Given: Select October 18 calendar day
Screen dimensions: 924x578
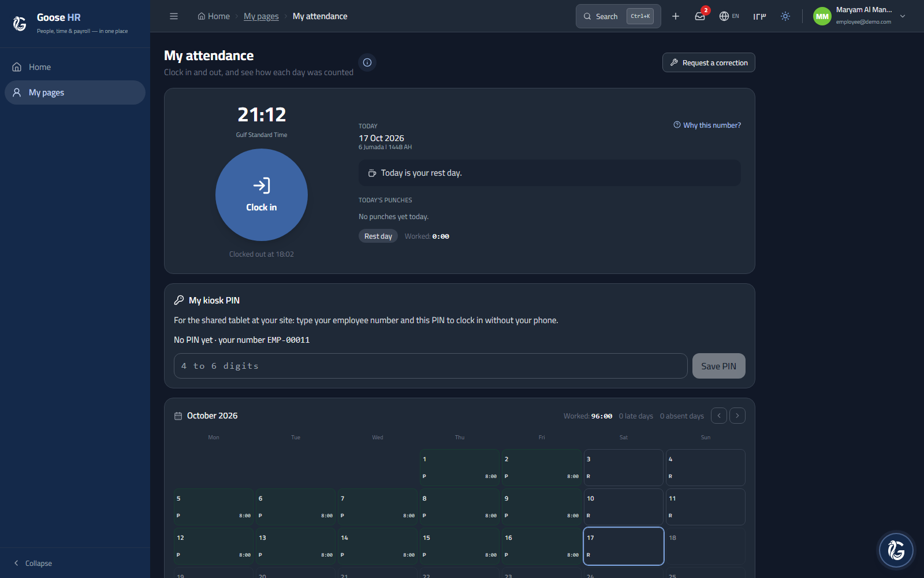Looking at the screenshot, I should 706,546.
